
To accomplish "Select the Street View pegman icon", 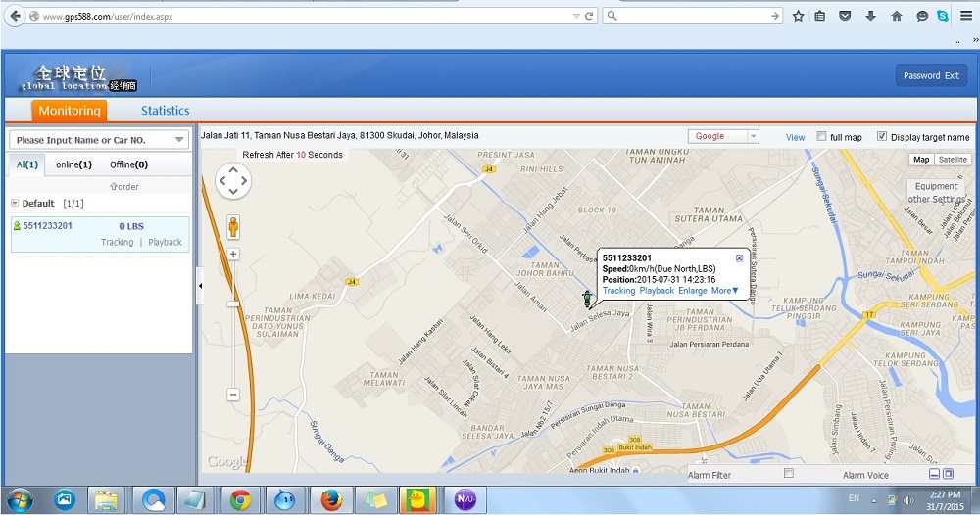I will 233,226.
